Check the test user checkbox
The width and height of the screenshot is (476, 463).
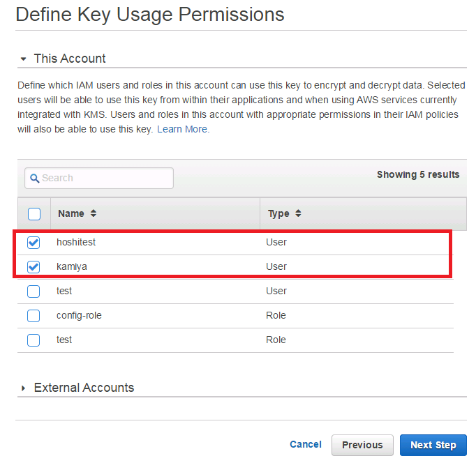point(34,291)
